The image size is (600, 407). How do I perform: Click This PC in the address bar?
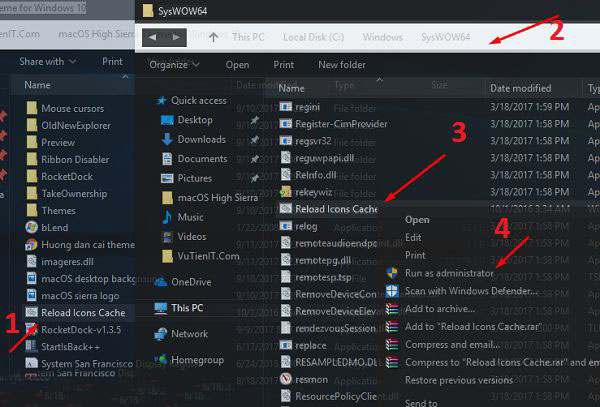(x=248, y=37)
